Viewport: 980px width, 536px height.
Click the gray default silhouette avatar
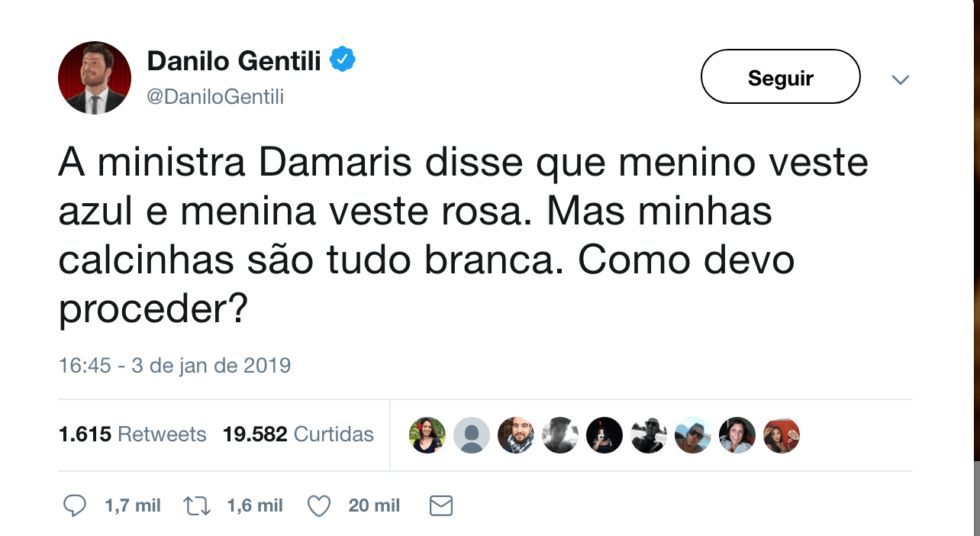coord(472,435)
